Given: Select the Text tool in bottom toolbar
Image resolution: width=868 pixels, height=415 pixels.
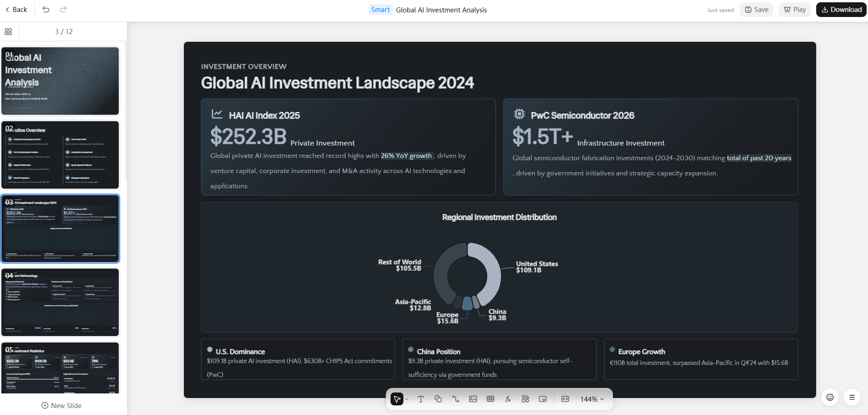Looking at the screenshot, I should click(x=420, y=399).
